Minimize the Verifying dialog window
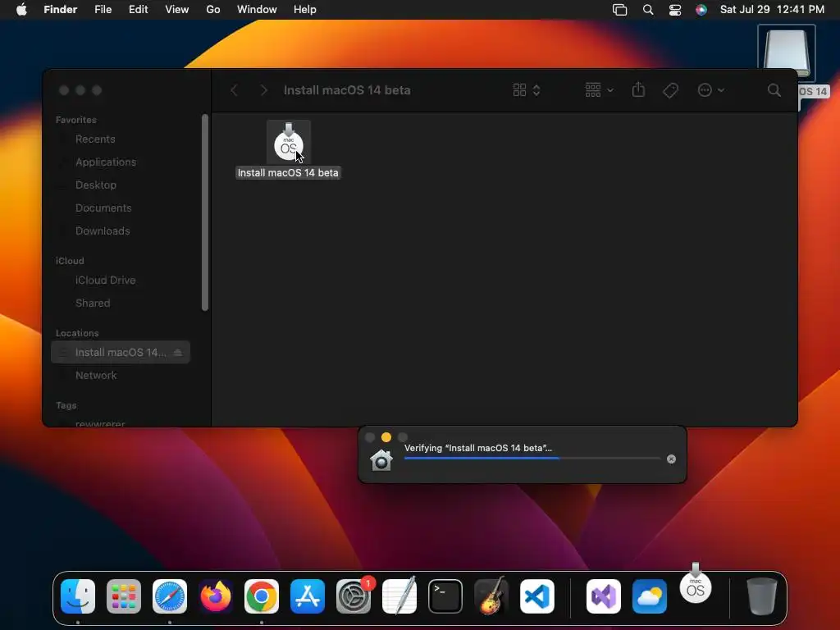Screen dimensions: 840x630 pyautogui.click(x=386, y=438)
